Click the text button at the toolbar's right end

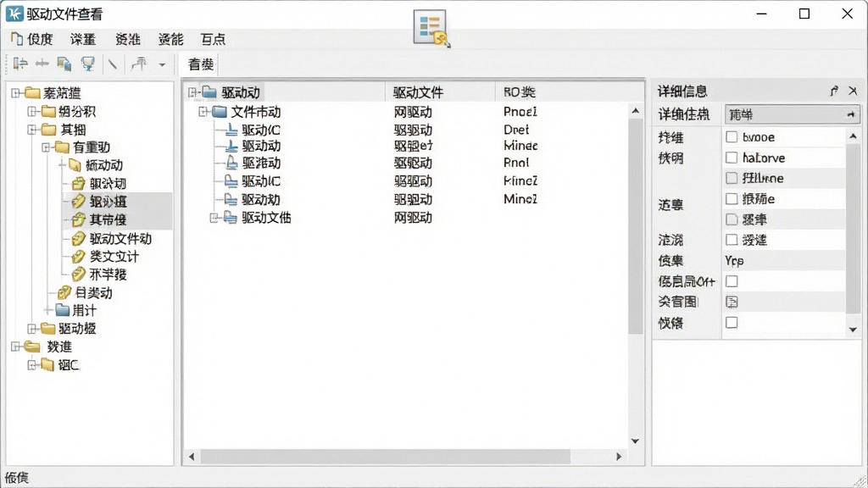(201, 64)
